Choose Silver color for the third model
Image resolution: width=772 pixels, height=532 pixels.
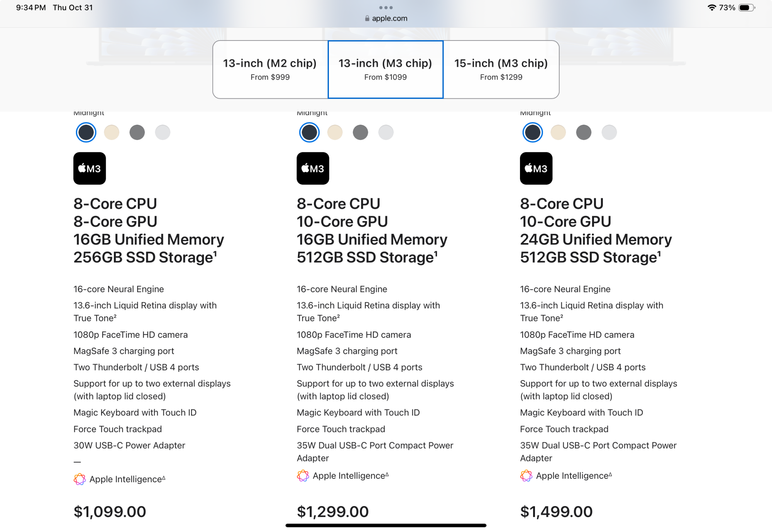(609, 132)
